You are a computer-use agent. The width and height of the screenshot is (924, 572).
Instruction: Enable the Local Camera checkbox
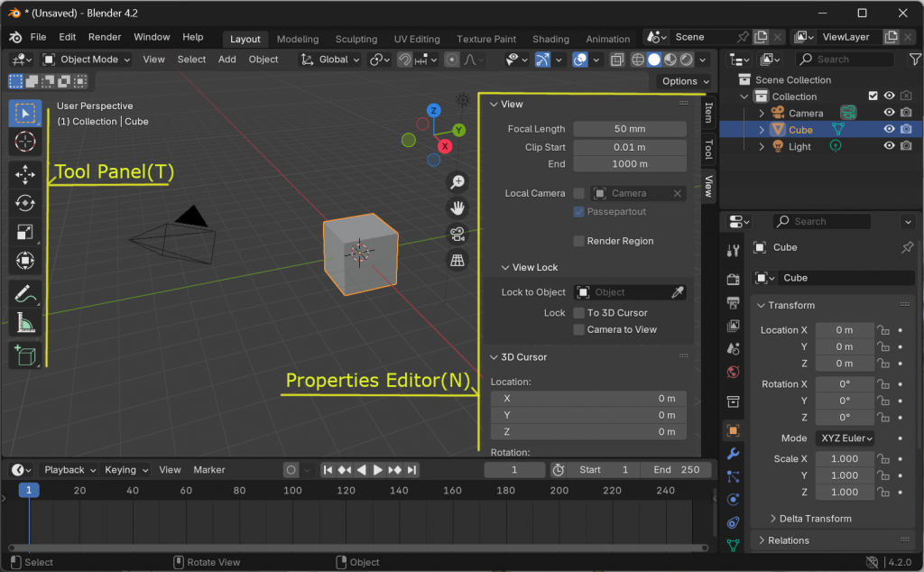pos(578,193)
